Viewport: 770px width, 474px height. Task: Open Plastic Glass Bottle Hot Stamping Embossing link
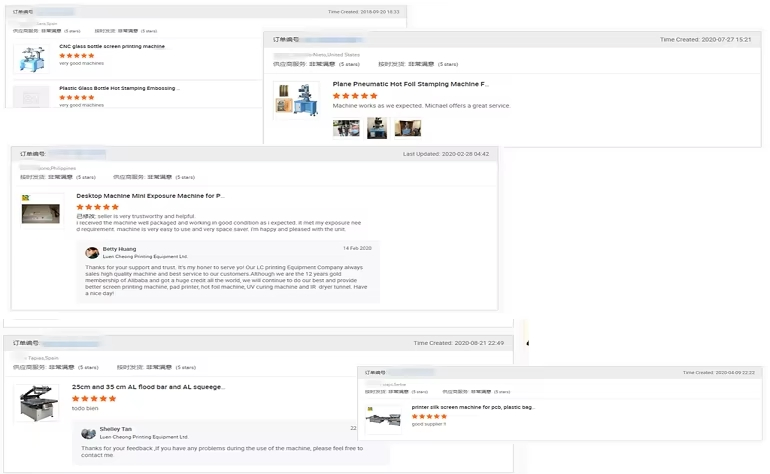(117, 88)
